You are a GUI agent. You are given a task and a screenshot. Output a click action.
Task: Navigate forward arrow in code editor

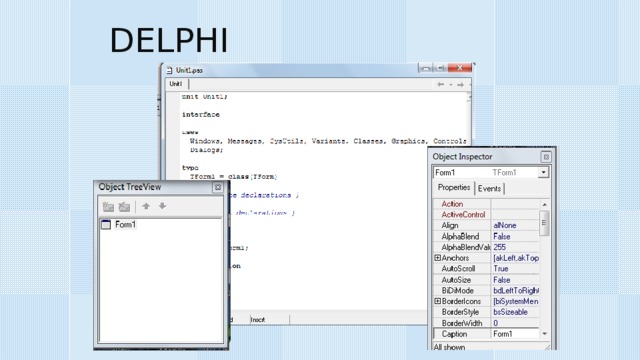(x=460, y=84)
